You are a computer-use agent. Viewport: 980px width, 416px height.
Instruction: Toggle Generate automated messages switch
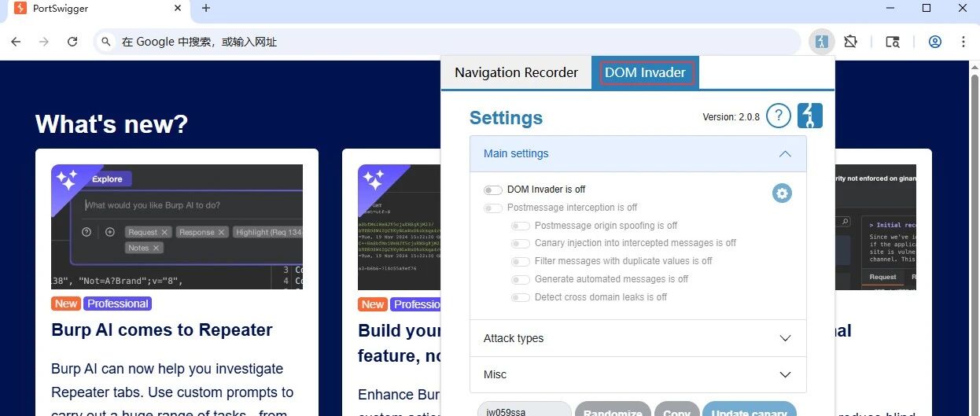521,280
